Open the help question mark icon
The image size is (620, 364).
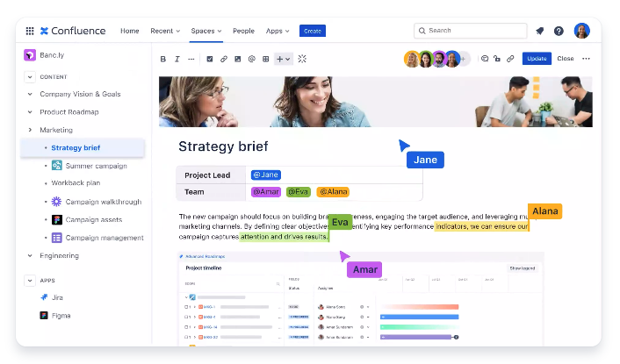559,31
